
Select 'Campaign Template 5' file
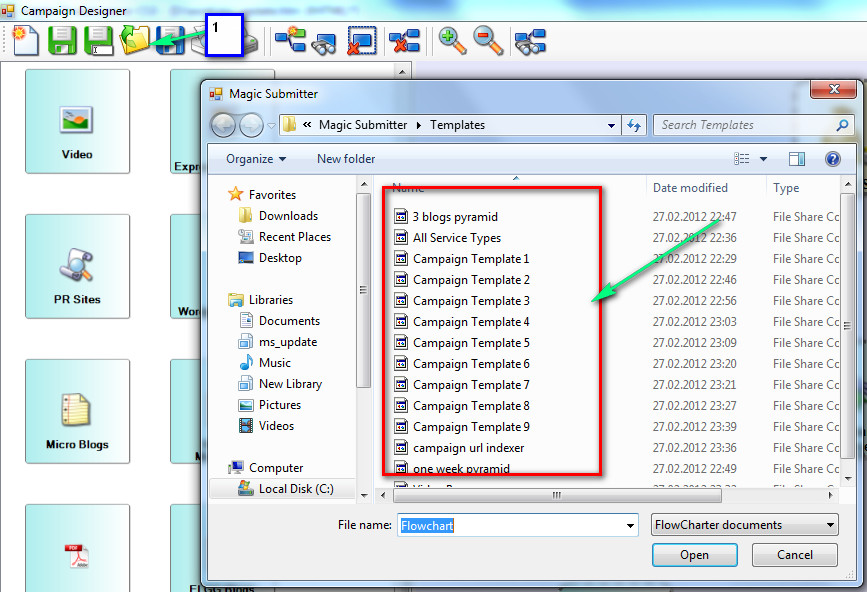point(462,343)
